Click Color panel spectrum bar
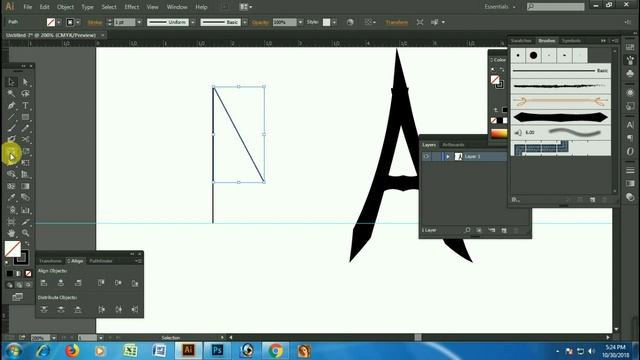640x360 pixels. pyautogui.click(x=499, y=133)
